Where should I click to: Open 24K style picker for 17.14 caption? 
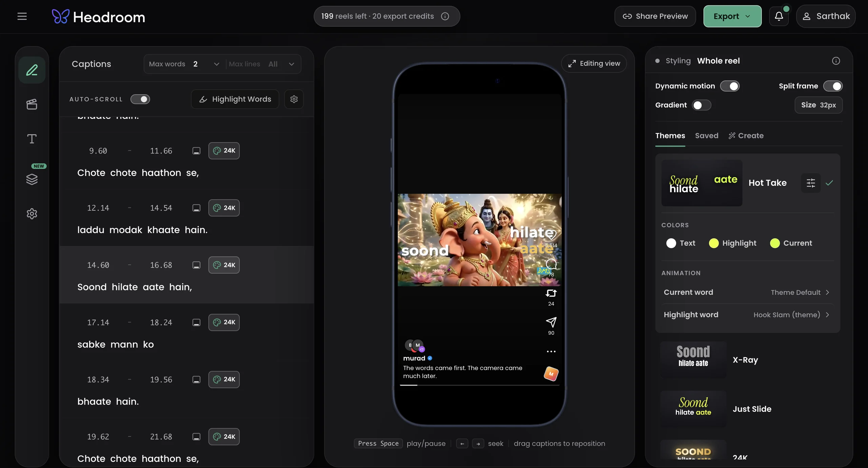pos(224,322)
